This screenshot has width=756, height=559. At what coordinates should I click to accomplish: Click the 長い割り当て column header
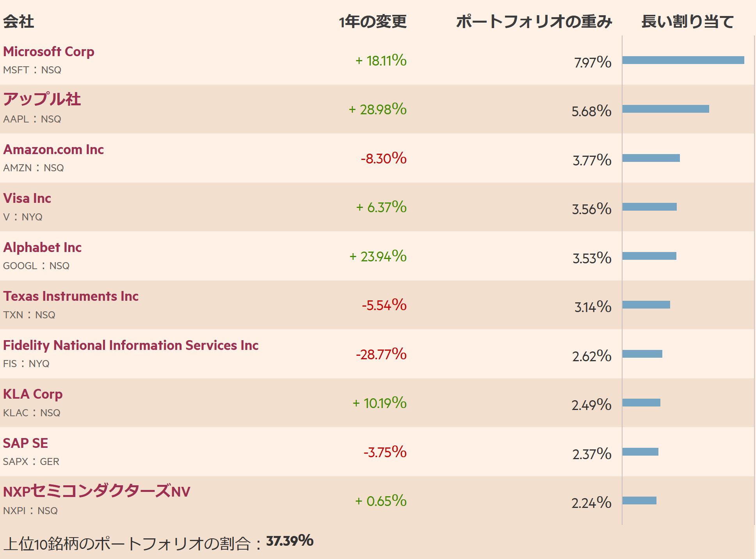pyautogui.click(x=688, y=21)
